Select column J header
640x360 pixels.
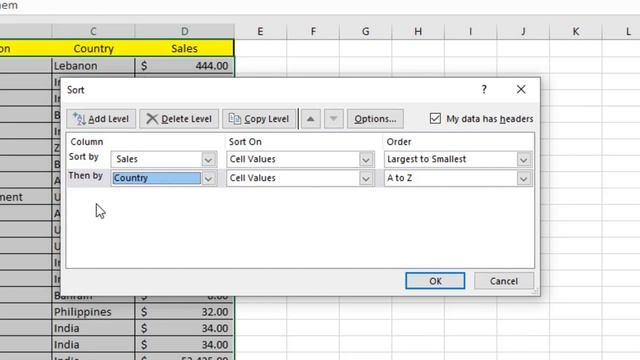(523, 31)
